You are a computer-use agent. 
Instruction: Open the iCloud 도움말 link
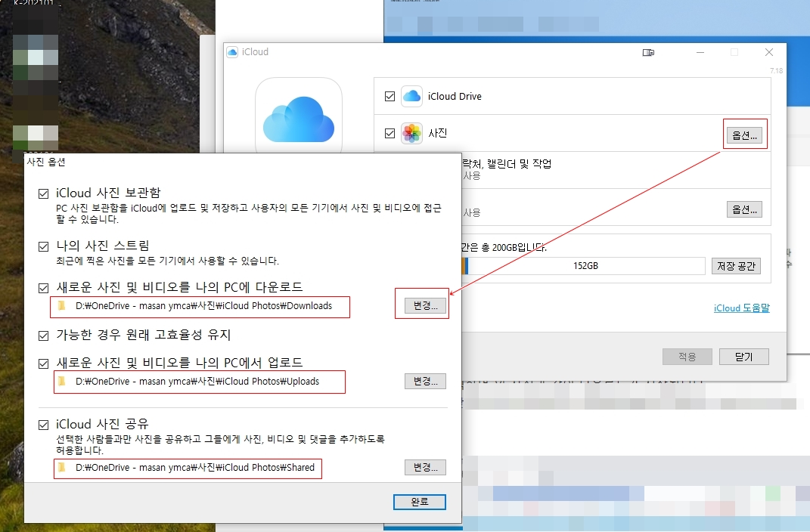coord(742,308)
